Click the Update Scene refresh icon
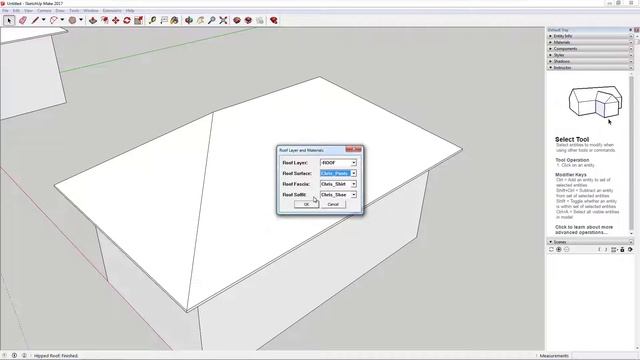This screenshot has height=360, width=640. 551,249
